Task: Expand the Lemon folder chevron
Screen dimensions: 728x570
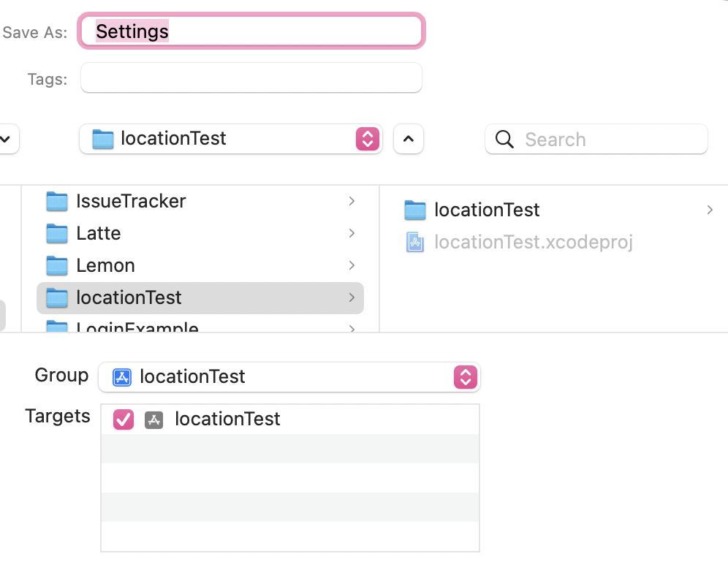Action: (352, 265)
